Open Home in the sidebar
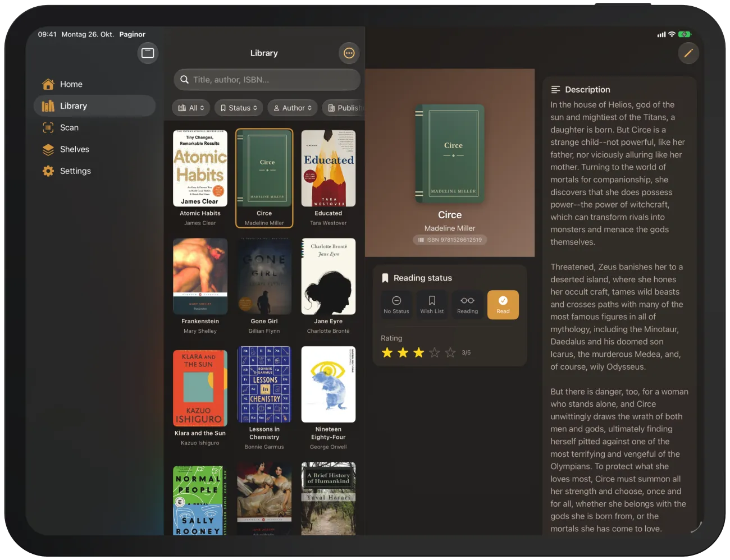Screen dimensions: 730x560 94,84
